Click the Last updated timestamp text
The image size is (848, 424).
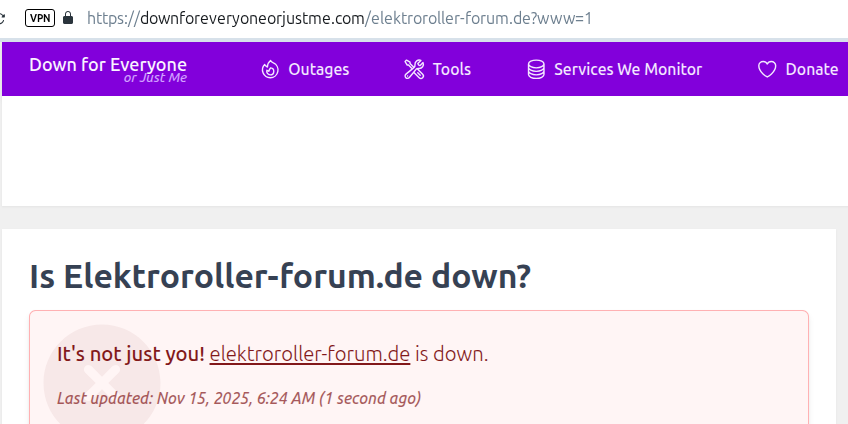point(238,397)
